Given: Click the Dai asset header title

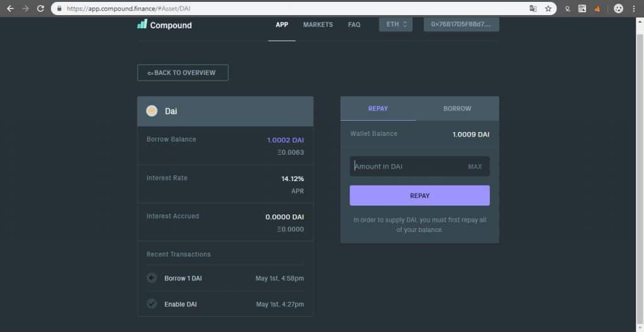Looking at the screenshot, I should point(171,111).
